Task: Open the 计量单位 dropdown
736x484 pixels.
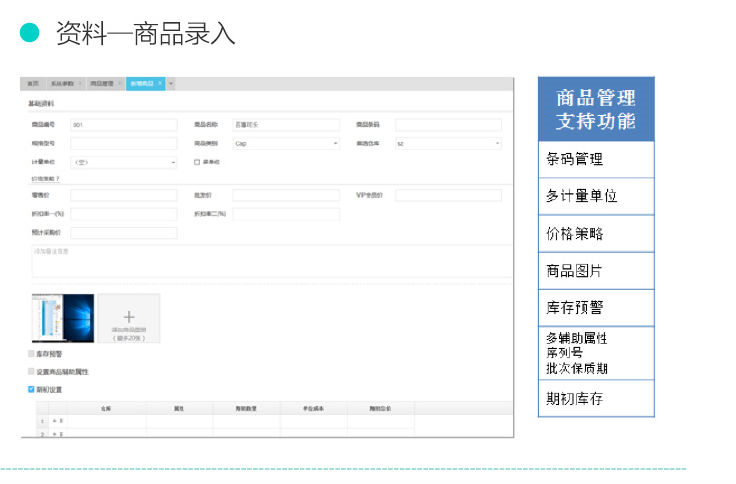Action: click(x=123, y=161)
